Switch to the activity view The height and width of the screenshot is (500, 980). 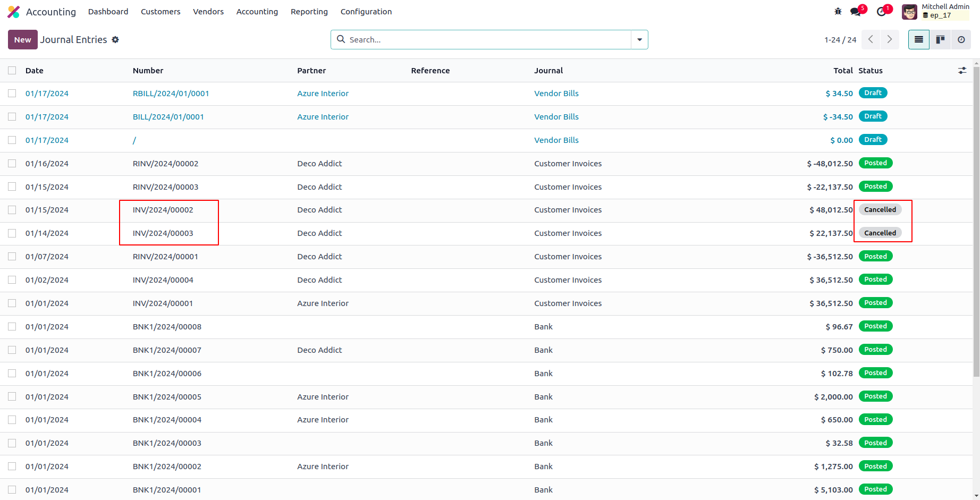click(x=961, y=40)
